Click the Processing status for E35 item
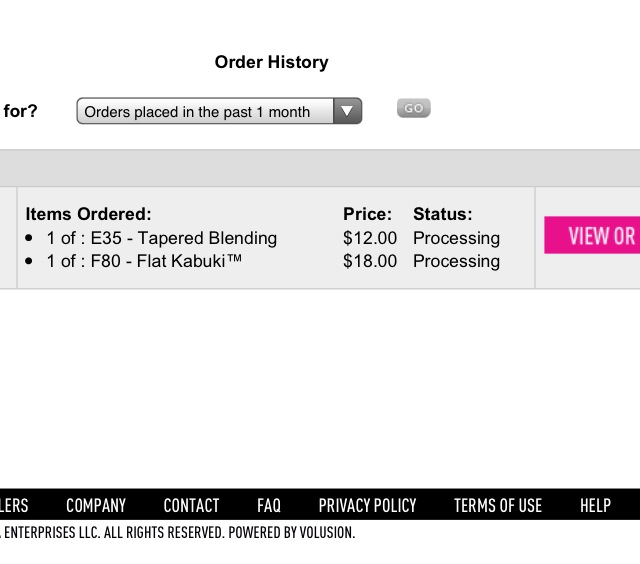640x564 pixels. tap(456, 238)
